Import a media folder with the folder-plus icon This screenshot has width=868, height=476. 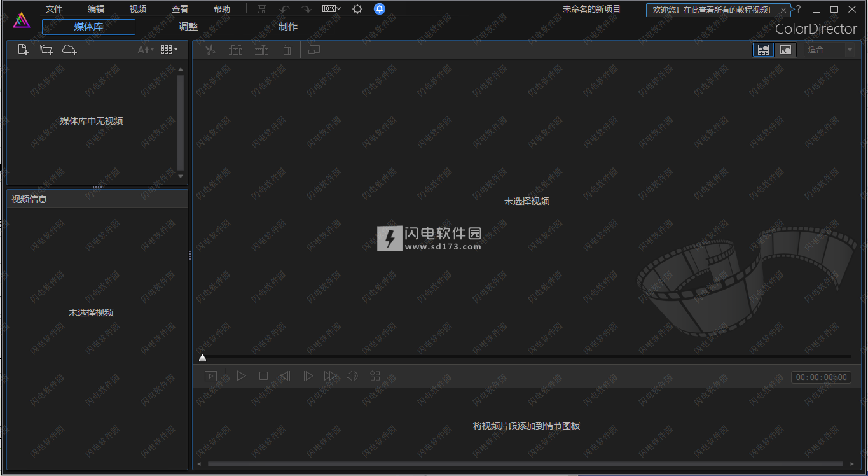pos(46,50)
